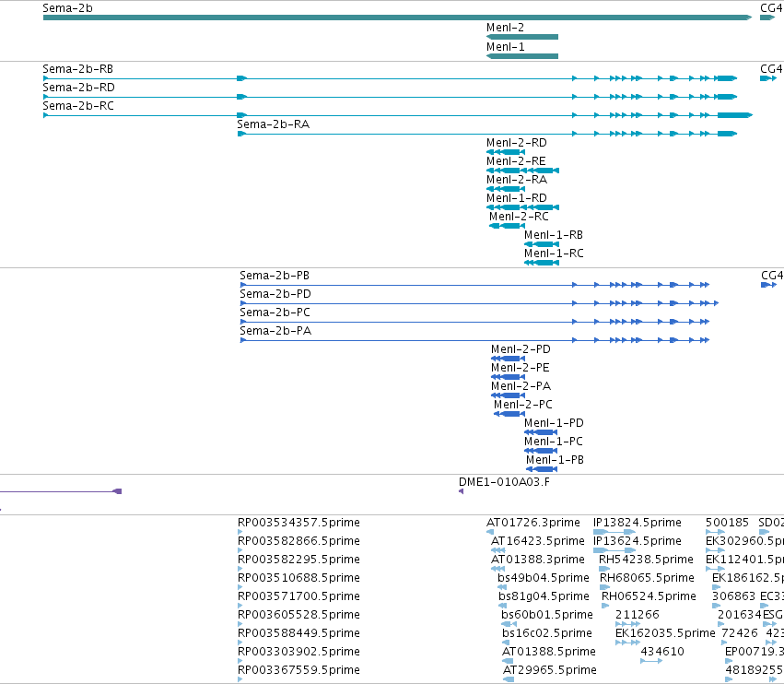Screen dimensions: 784x684
Task: Select RP003571700.5prime EST label
Action: [x=298, y=596]
